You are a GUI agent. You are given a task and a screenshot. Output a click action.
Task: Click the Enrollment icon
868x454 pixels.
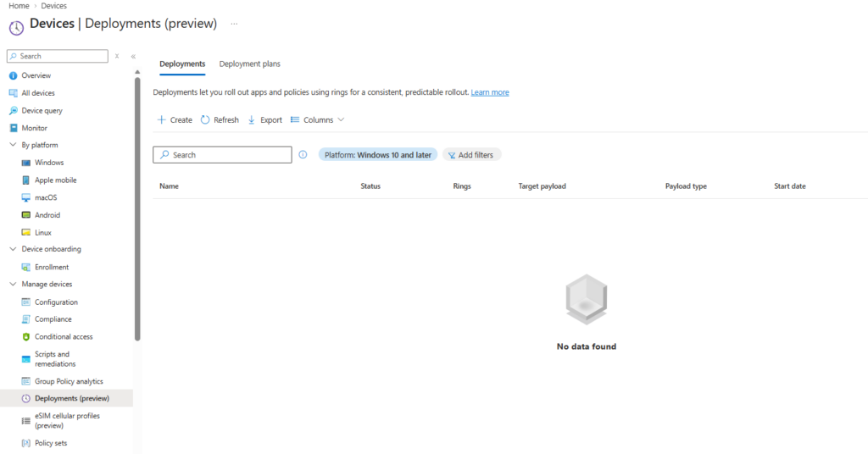click(x=26, y=267)
